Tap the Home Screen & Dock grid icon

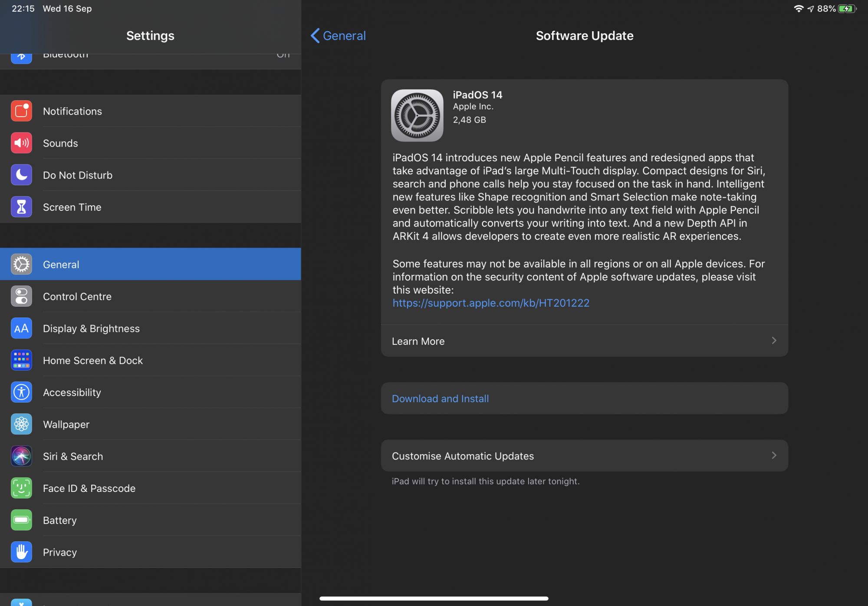[x=21, y=360]
